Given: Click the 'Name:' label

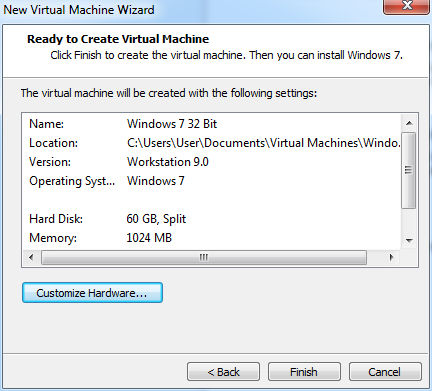Looking at the screenshot, I should pos(46,124).
